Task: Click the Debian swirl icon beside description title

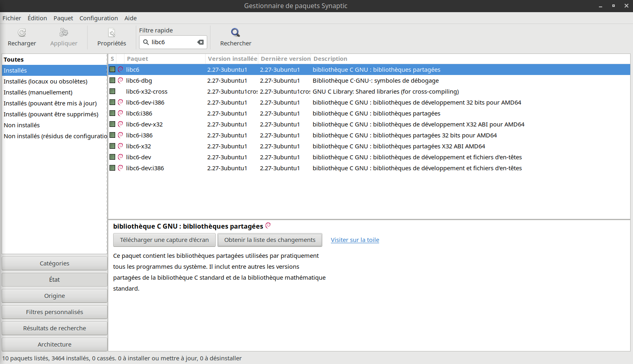Action: pos(268,225)
